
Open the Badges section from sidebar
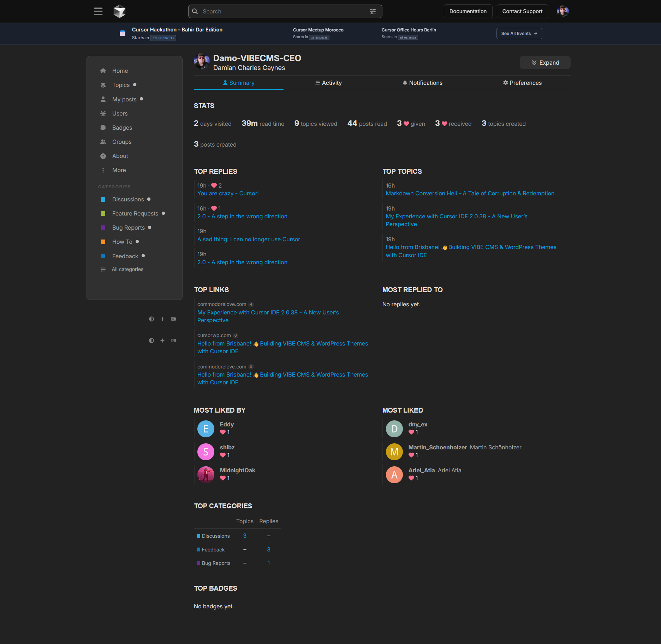coord(122,128)
